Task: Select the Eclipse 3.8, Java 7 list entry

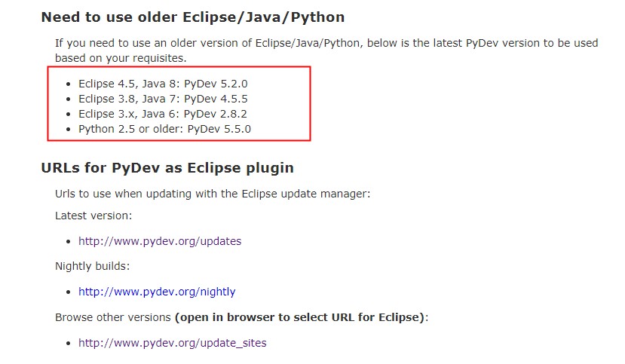Action: point(163,99)
